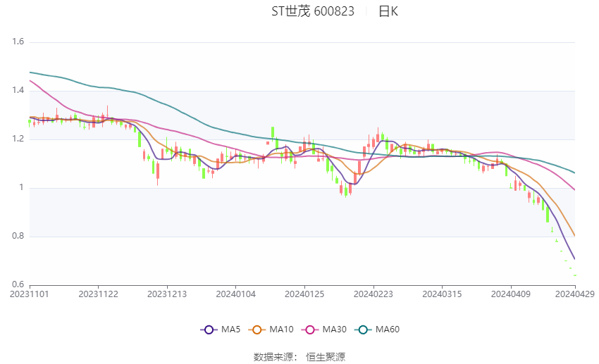This screenshot has width=599, height=364.
Task: Click the 0.8 price axis label
Action: pyautogui.click(x=18, y=236)
